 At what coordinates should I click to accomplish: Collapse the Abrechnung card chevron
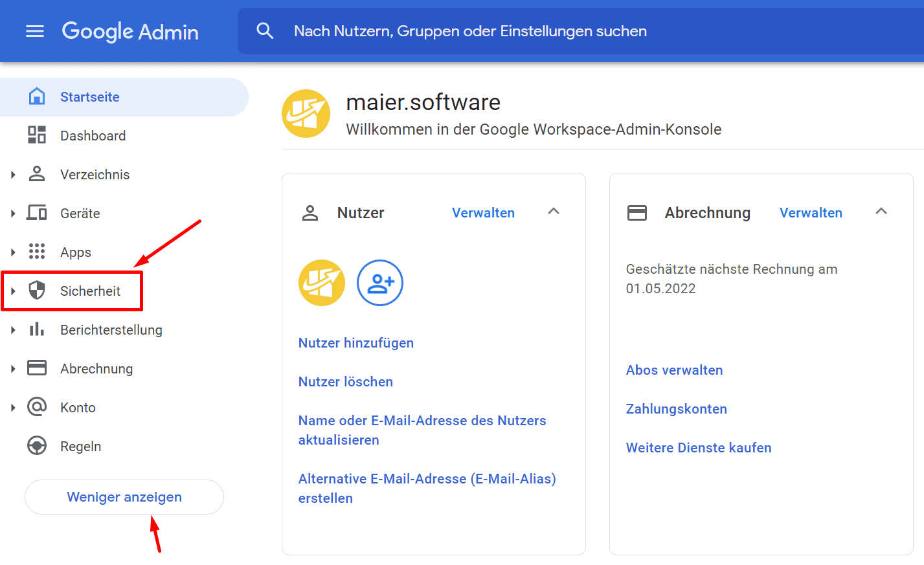(x=881, y=212)
